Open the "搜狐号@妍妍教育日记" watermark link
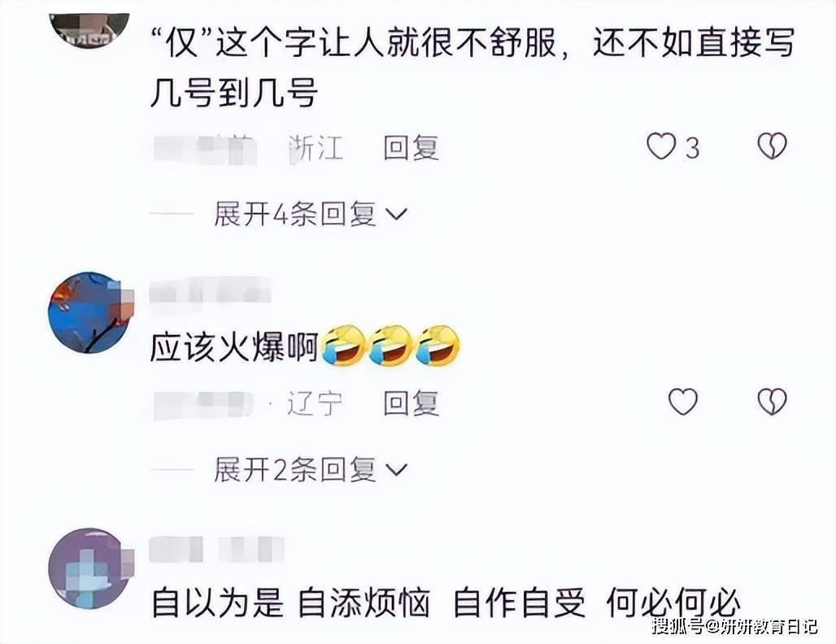 coord(734,626)
